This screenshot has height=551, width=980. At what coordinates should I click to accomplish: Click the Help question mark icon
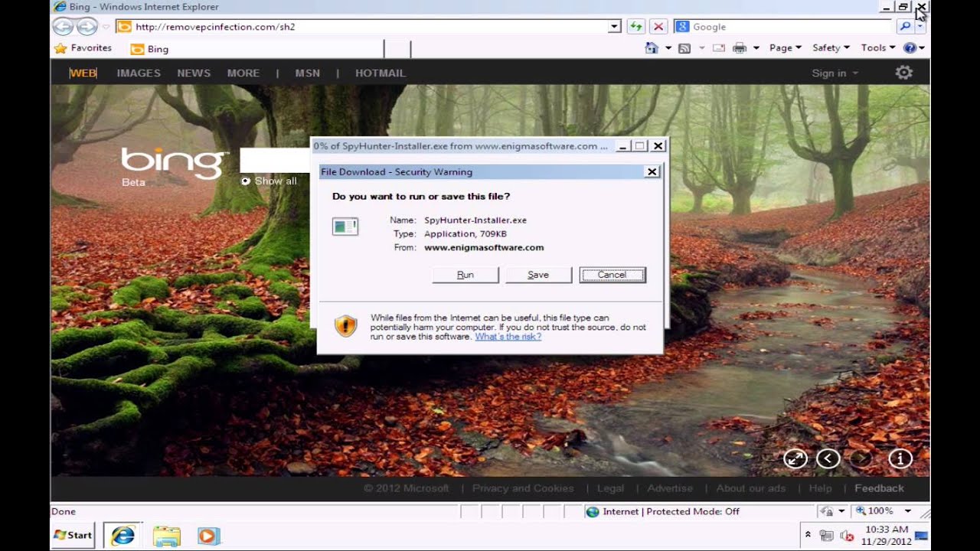pyautogui.click(x=910, y=48)
